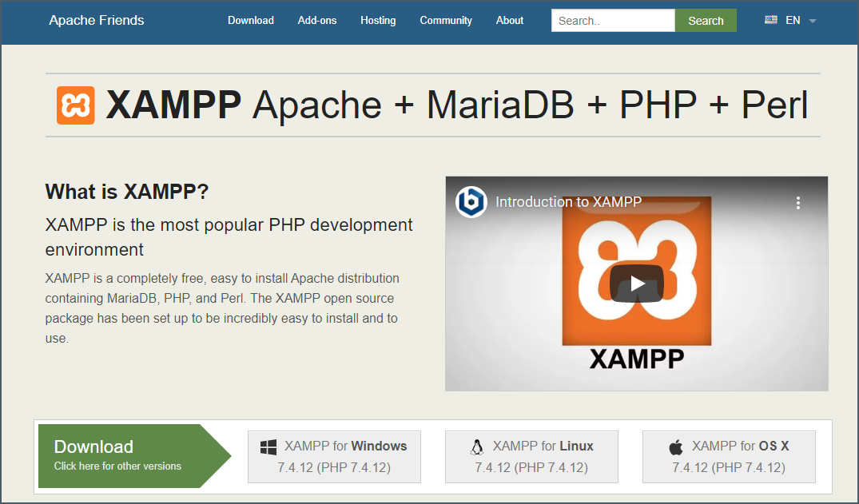Click the video title Introduction to XAMPP
859x504 pixels.
pyautogui.click(x=568, y=202)
